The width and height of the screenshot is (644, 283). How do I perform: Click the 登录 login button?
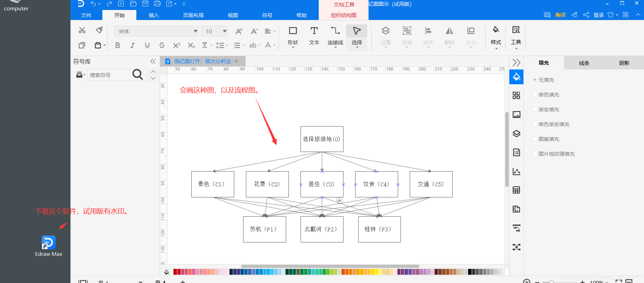tap(599, 15)
